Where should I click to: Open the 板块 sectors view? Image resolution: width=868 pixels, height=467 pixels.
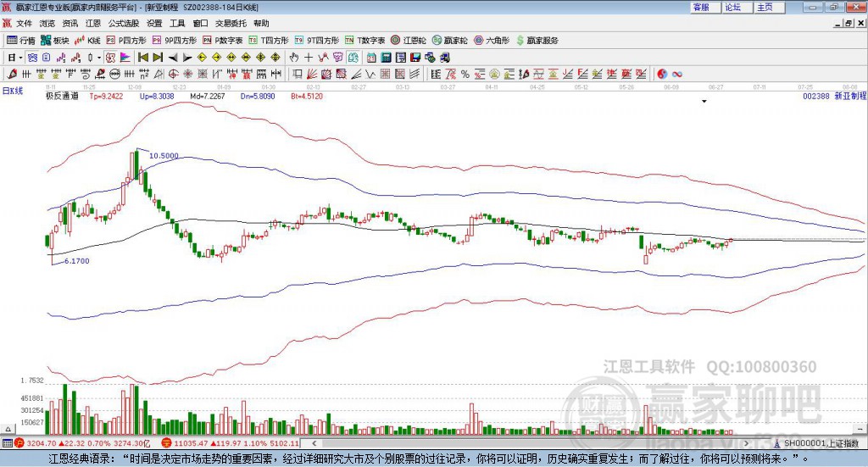pyautogui.click(x=55, y=41)
